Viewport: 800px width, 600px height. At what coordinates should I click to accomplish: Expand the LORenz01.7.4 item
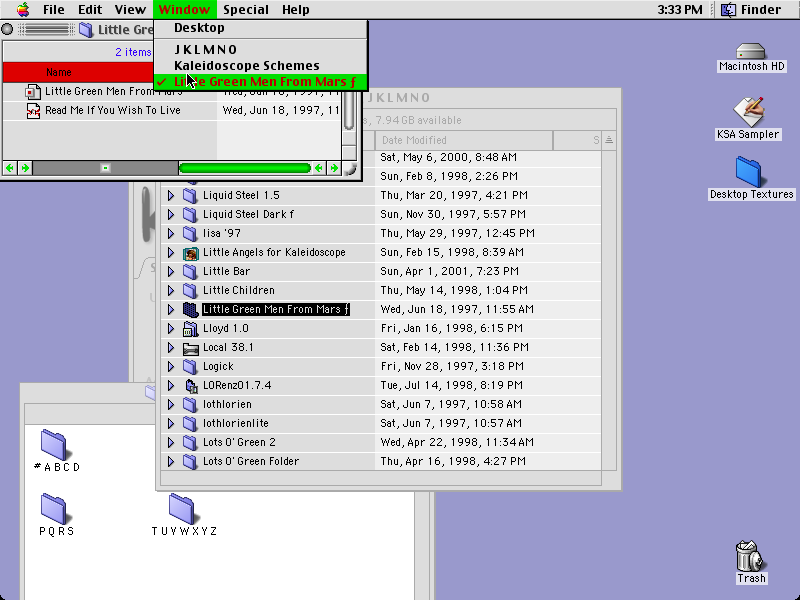[171, 385]
